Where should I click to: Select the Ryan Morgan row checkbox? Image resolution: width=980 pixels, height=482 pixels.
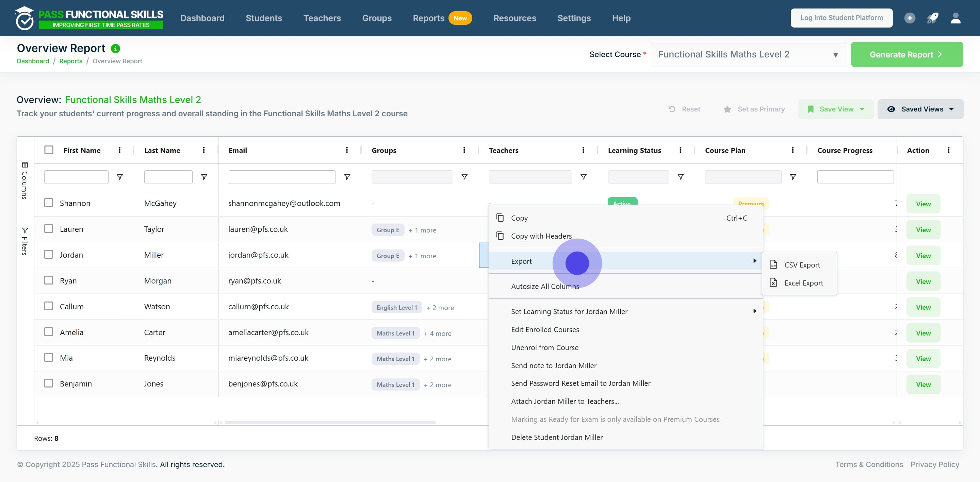[49, 280]
